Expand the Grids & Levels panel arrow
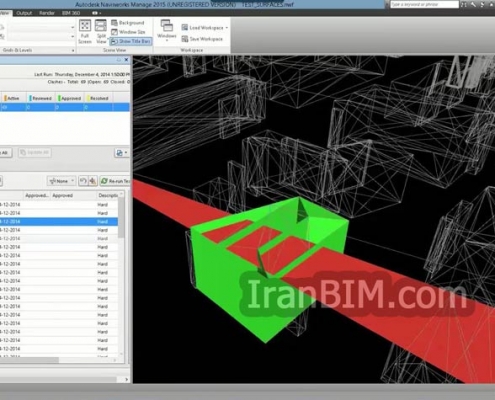495x400 pixels. (x=73, y=50)
